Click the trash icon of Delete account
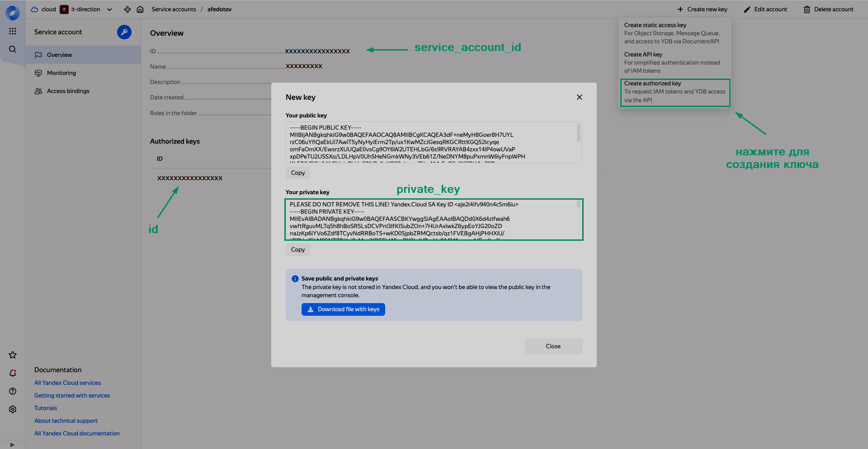Screen dimensions: 868x449 pos(807,9)
